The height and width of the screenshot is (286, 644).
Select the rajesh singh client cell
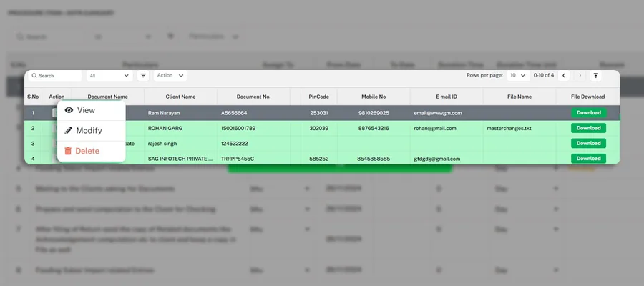click(x=181, y=143)
